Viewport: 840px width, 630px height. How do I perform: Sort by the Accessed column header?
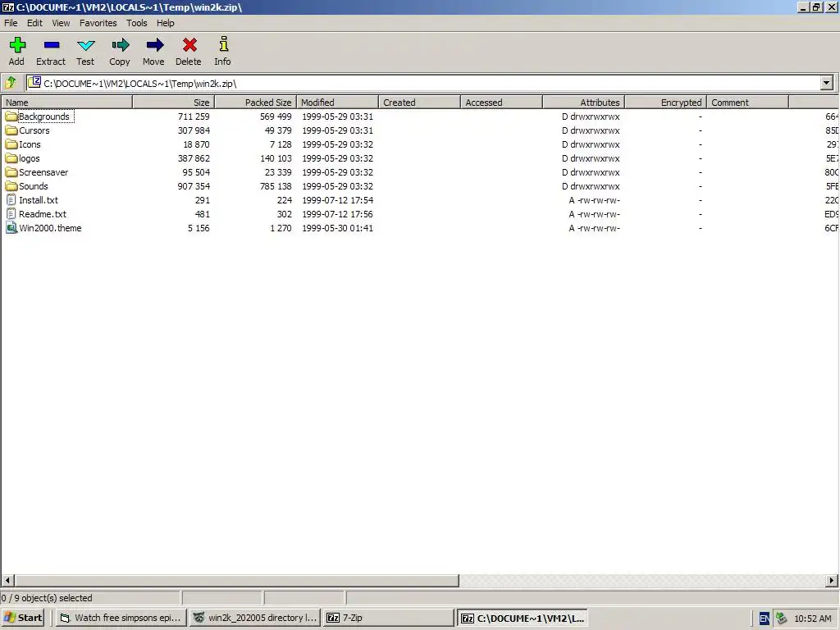coord(501,103)
